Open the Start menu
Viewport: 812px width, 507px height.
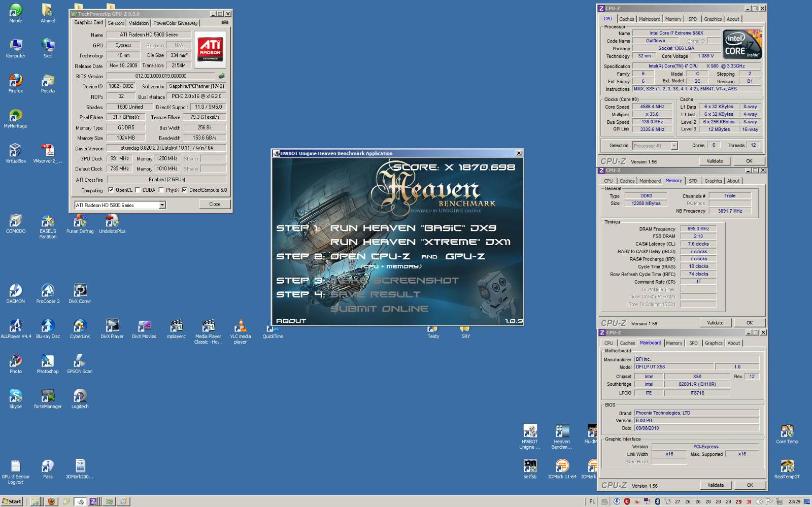click(x=12, y=501)
